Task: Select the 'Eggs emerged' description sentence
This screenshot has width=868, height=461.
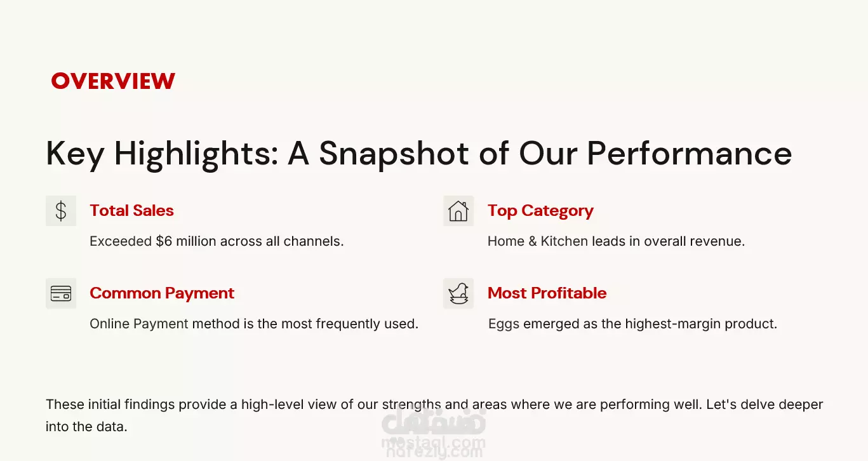Action: 632,324
